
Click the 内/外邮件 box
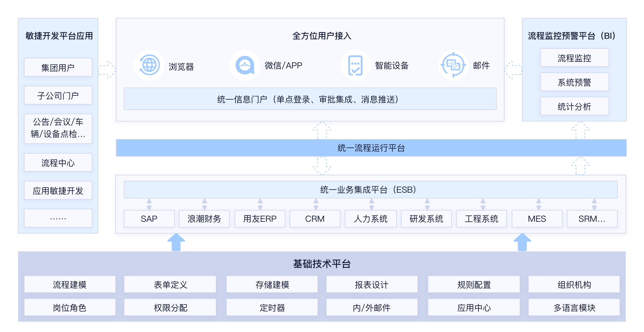pyautogui.click(x=372, y=307)
